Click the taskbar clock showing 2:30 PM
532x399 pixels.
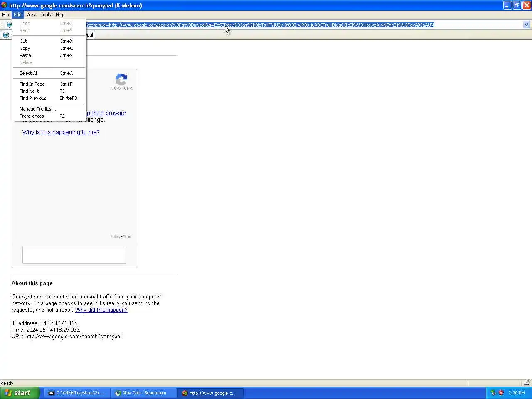pos(517,393)
